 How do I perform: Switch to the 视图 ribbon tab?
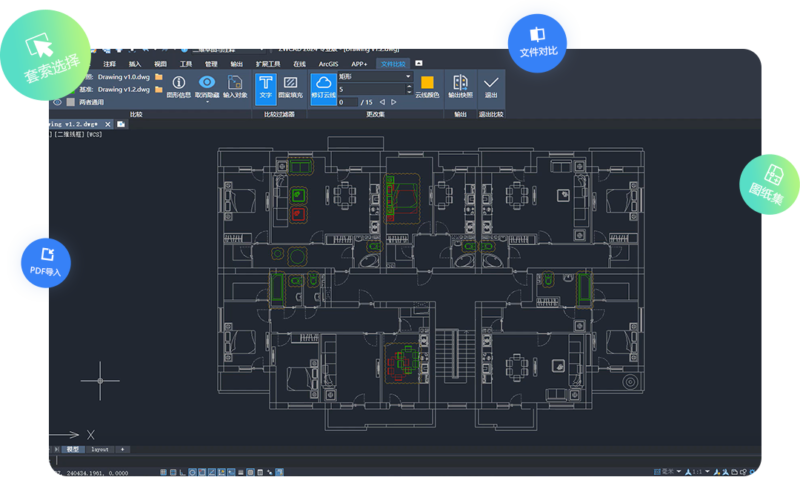(x=160, y=64)
